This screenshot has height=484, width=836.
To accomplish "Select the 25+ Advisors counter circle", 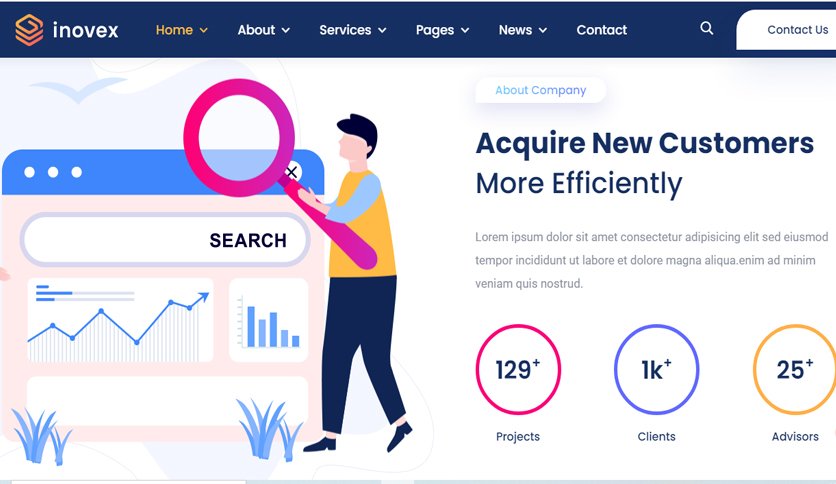I will pyautogui.click(x=794, y=369).
